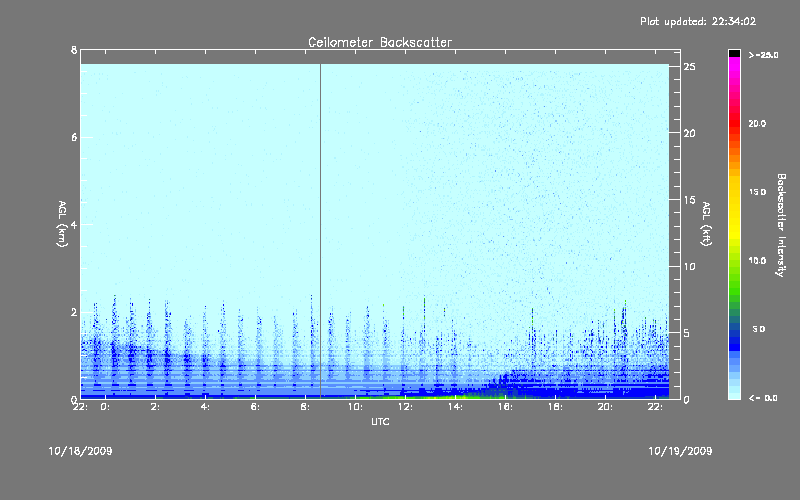Click the '6:' x-axis time label
This screenshot has width=800, height=500.
pyautogui.click(x=255, y=407)
